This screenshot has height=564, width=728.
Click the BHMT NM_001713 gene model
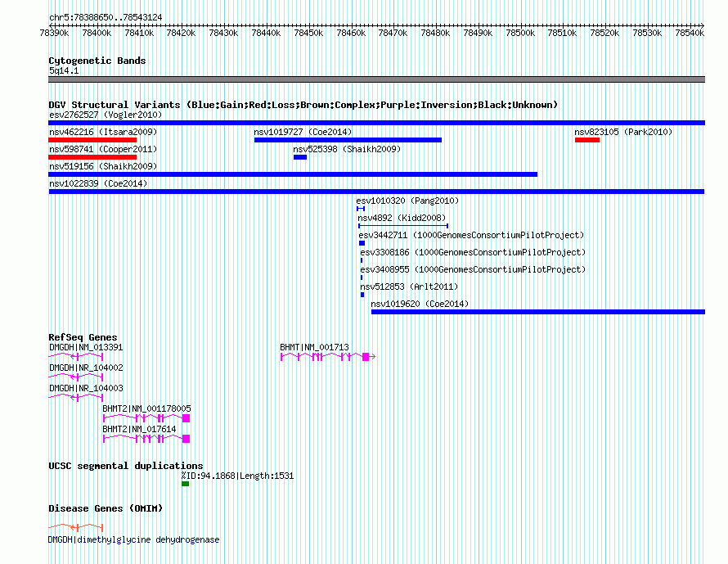328,356
